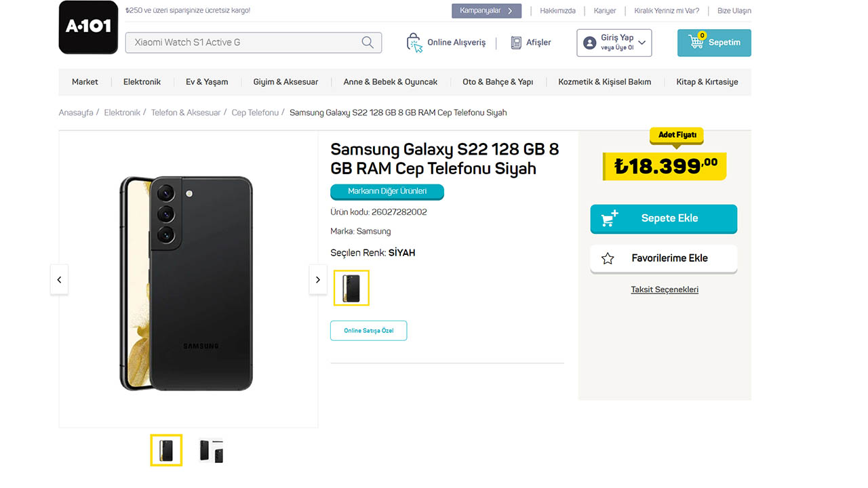This screenshot has width=868, height=488.
Task: Expand the Giriş Yap account dropdown
Action: tap(642, 43)
